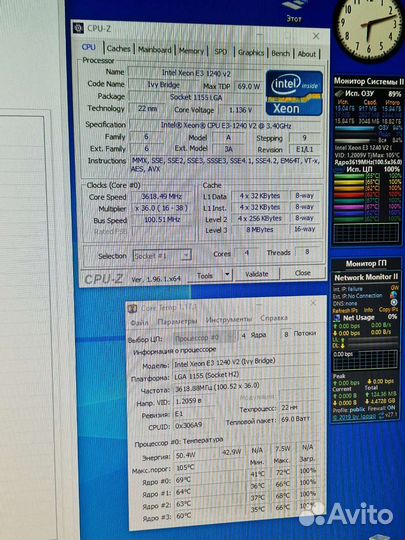Click the Copy IPs link in Network Monitor
The height and width of the screenshot is (540, 405).
[388, 310]
